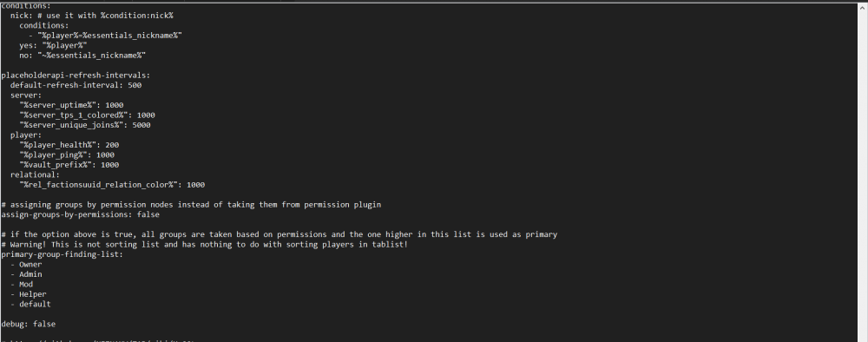Screen dimensions: 868x342
Task: Place cursor on 'debug: false' line
Action: pyautogui.click(x=29, y=324)
